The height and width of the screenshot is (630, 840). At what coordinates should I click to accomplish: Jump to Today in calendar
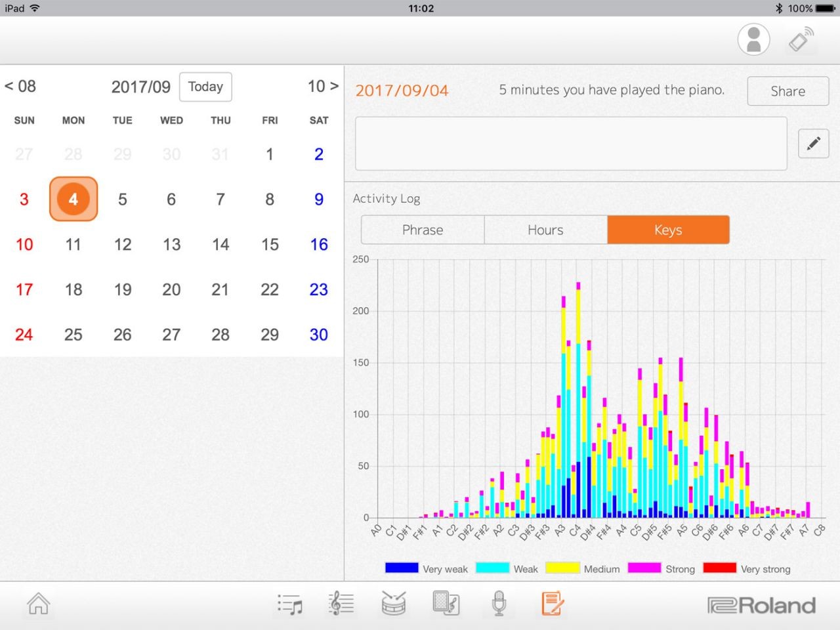click(x=205, y=87)
